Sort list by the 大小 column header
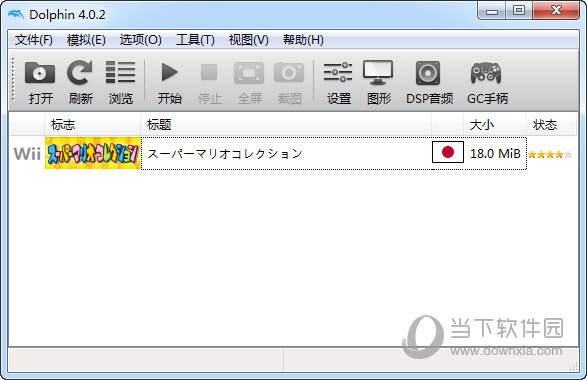587x380 pixels. point(495,125)
